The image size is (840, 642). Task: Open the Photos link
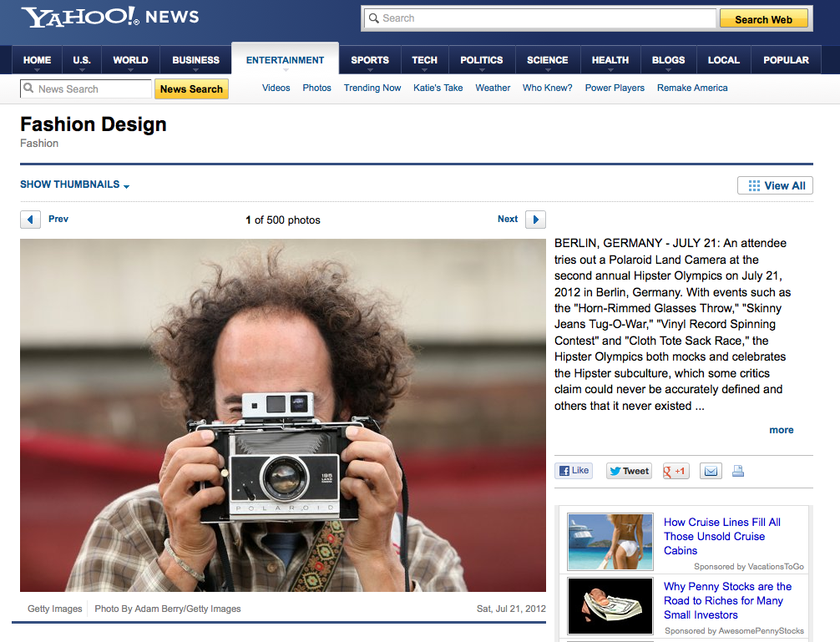pyautogui.click(x=316, y=88)
